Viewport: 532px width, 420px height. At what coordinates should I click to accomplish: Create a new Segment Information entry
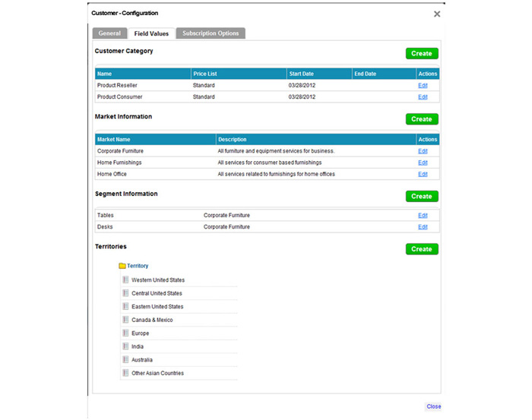421,196
